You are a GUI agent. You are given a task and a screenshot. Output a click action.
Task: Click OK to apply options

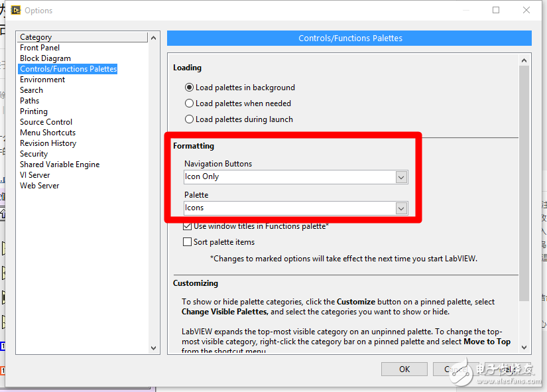404,369
